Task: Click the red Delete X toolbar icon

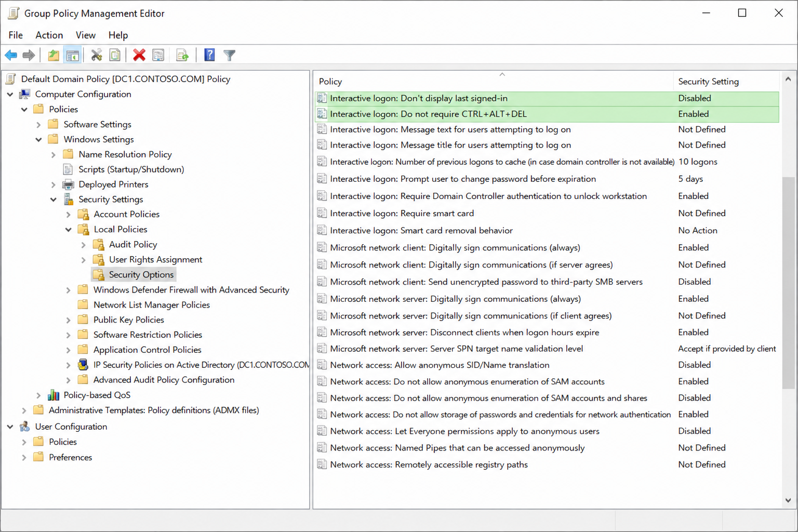Action: 139,55
